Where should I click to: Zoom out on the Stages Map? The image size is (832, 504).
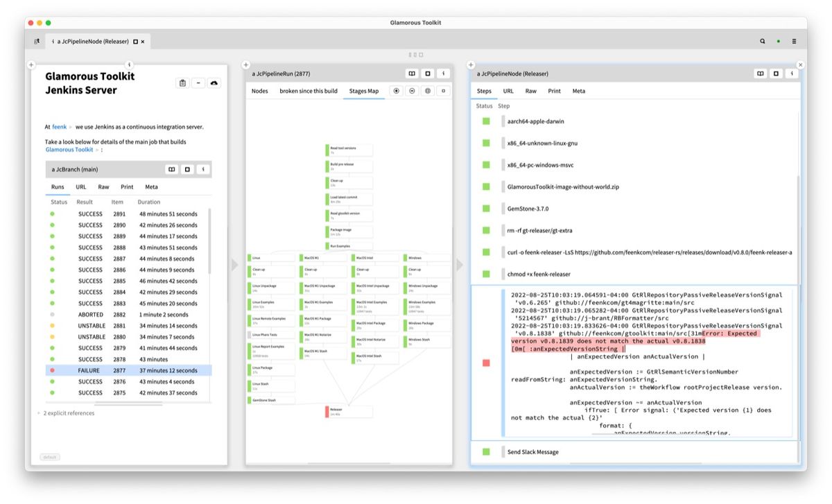point(413,91)
